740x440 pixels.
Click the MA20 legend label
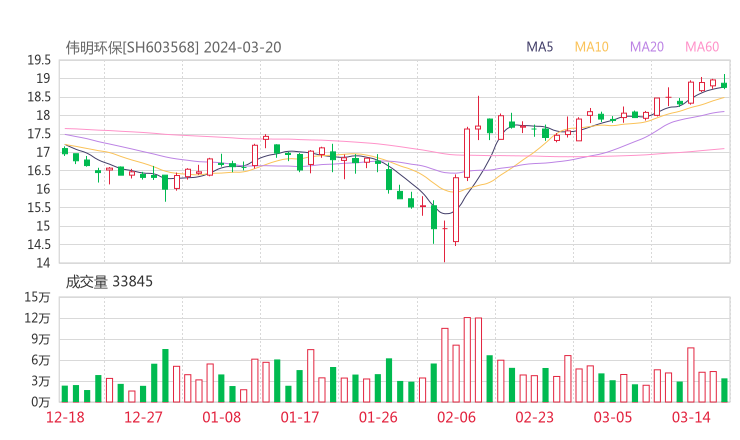[x=647, y=47]
